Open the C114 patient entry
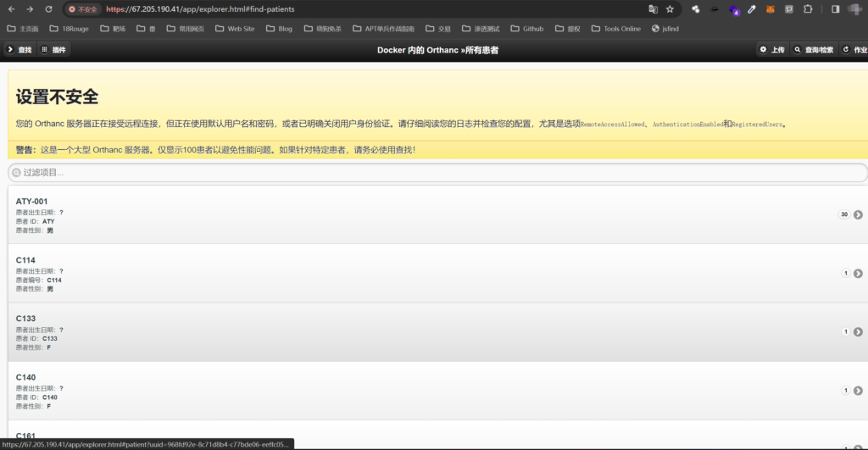 point(437,274)
